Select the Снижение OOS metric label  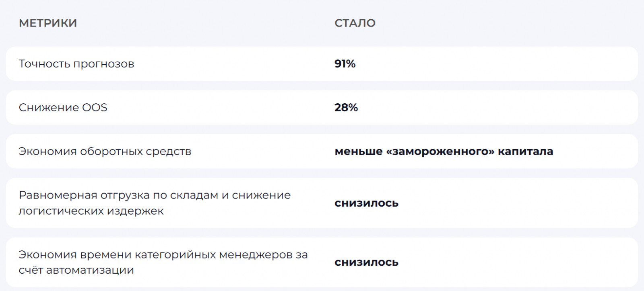(63, 108)
